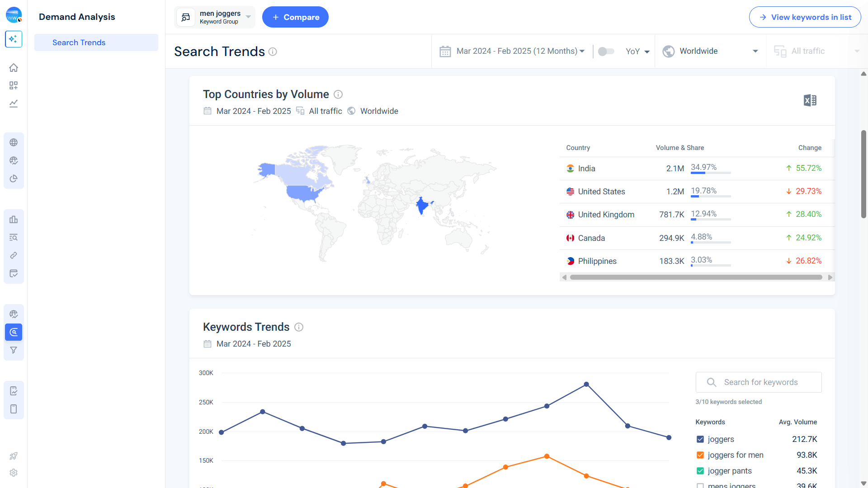Open the funnel filter icon in sidebar
The width and height of the screenshot is (868, 488).
click(x=14, y=350)
